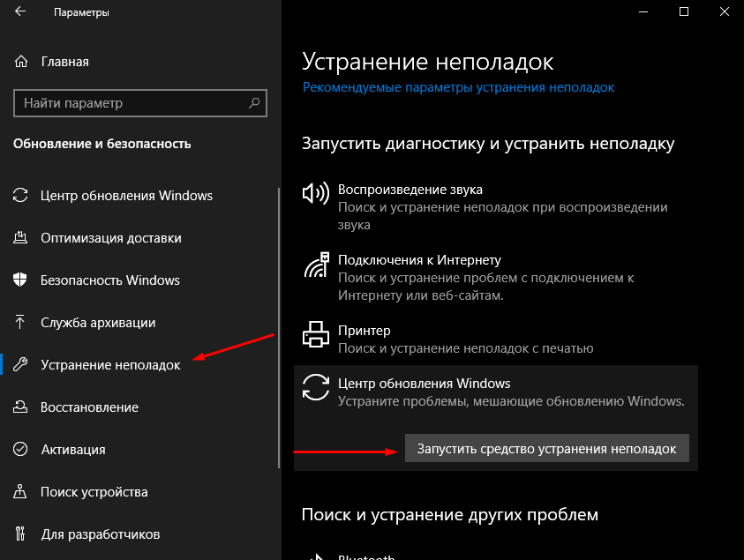Click the magnifier icon in search box

[x=254, y=102]
